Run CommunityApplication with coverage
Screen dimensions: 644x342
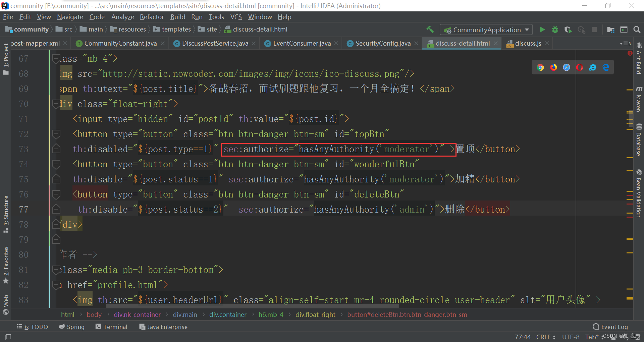pyautogui.click(x=568, y=30)
